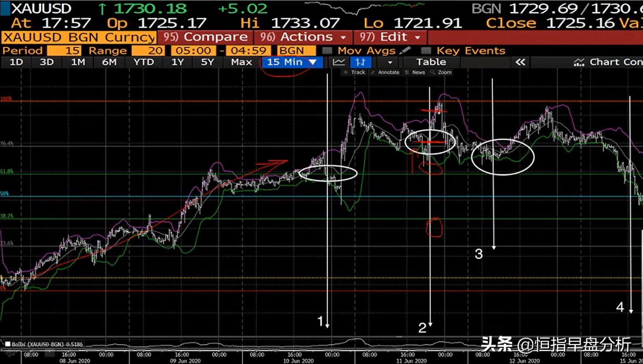Viewport: 643px width, 364px height.
Task: Select the 5Y range tab
Action: pyautogui.click(x=207, y=62)
